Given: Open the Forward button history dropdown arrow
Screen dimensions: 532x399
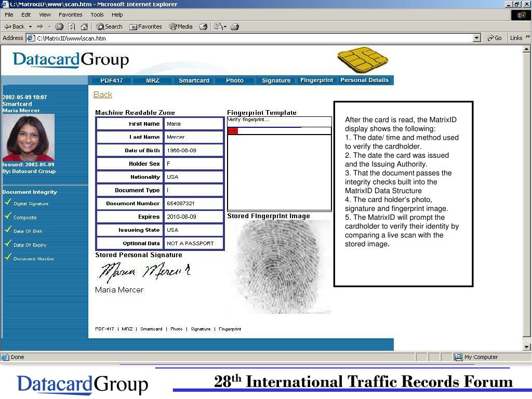Looking at the screenshot, I should [x=49, y=26].
